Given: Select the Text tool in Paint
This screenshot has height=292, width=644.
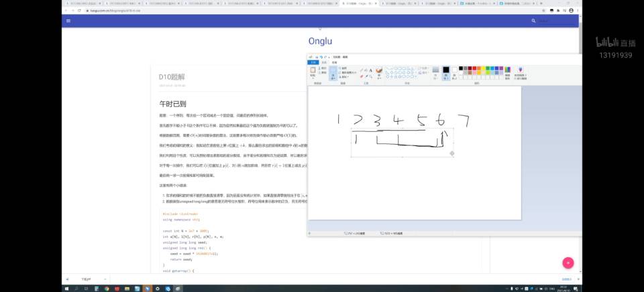Looking at the screenshot, I should pos(370,69).
